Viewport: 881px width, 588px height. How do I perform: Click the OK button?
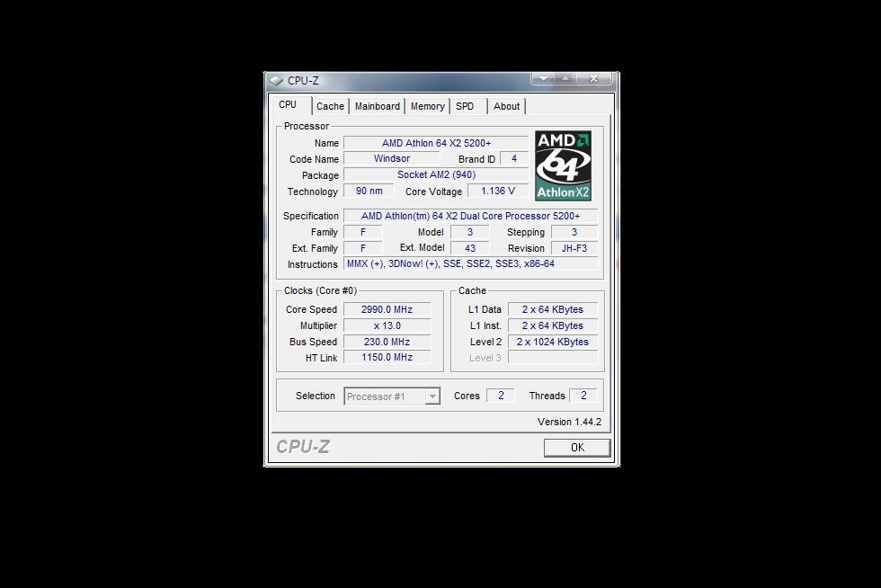(x=577, y=448)
